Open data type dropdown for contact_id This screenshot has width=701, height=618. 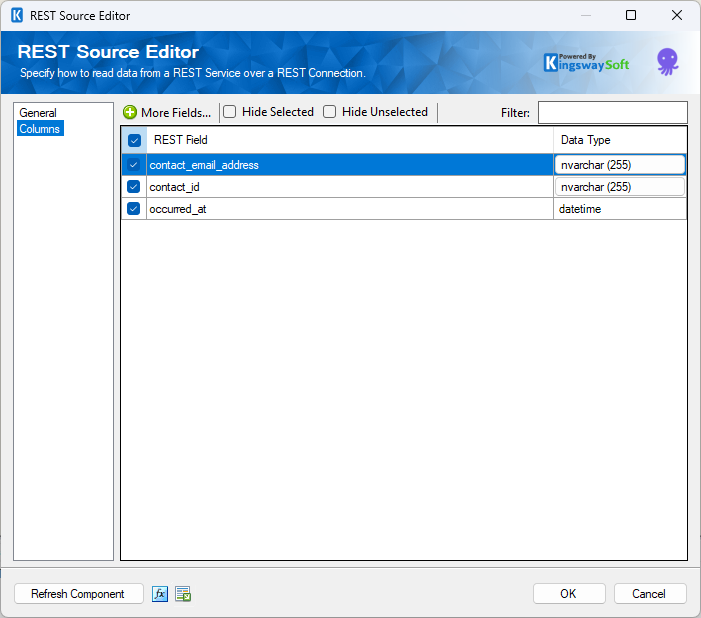[x=620, y=186]
